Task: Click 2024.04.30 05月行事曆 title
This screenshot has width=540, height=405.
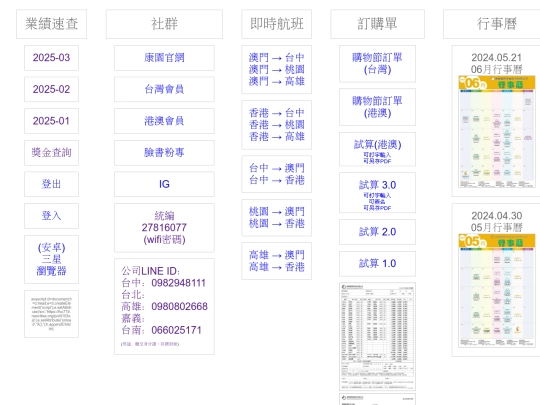Action: click(x=497, y=221)
